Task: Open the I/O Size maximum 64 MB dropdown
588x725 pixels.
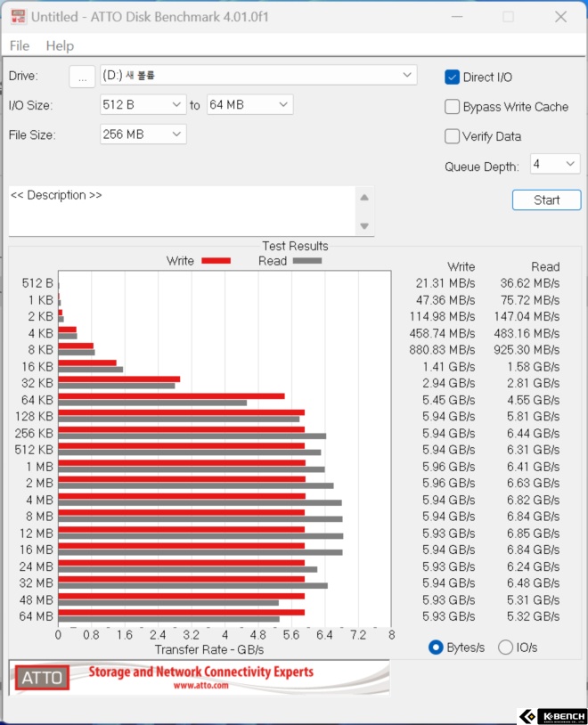Action: coord(249,105)
